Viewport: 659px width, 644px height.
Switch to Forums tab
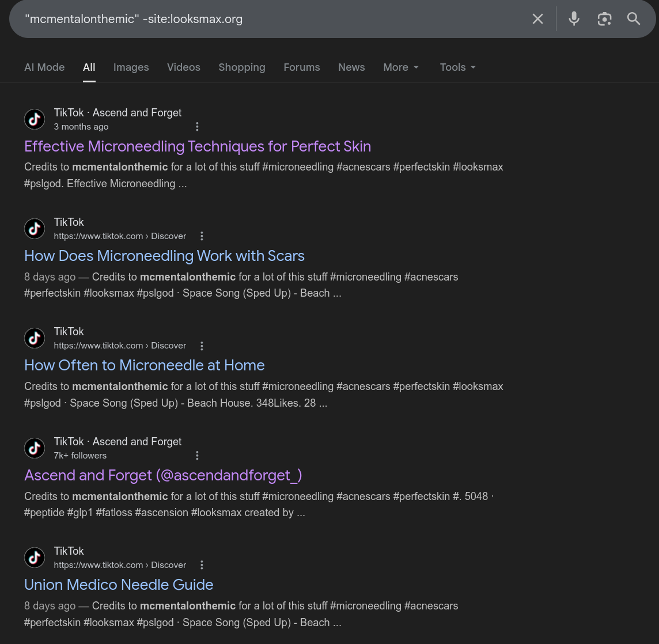point(302,67)
